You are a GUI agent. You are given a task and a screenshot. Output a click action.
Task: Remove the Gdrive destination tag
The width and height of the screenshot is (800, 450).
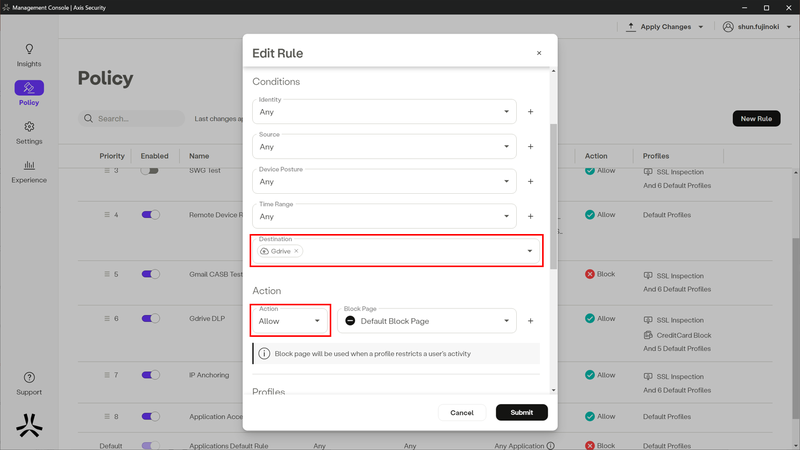pos(296,251)
